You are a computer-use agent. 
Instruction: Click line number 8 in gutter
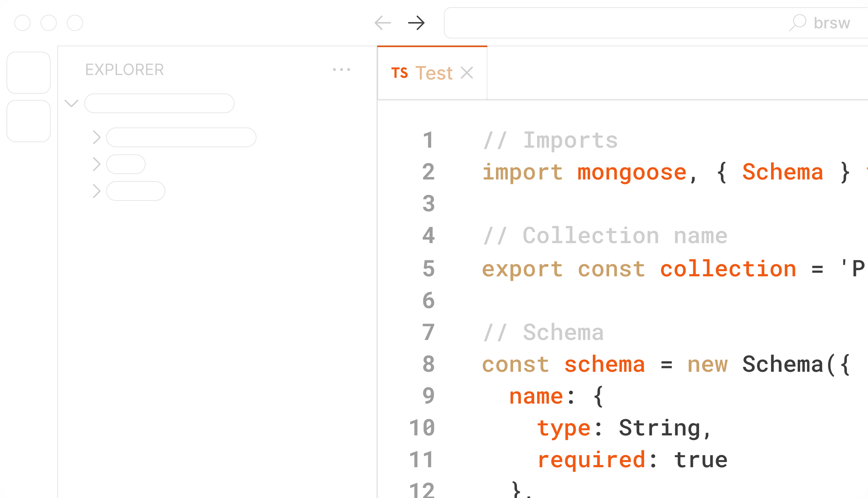tap(428, 364)
